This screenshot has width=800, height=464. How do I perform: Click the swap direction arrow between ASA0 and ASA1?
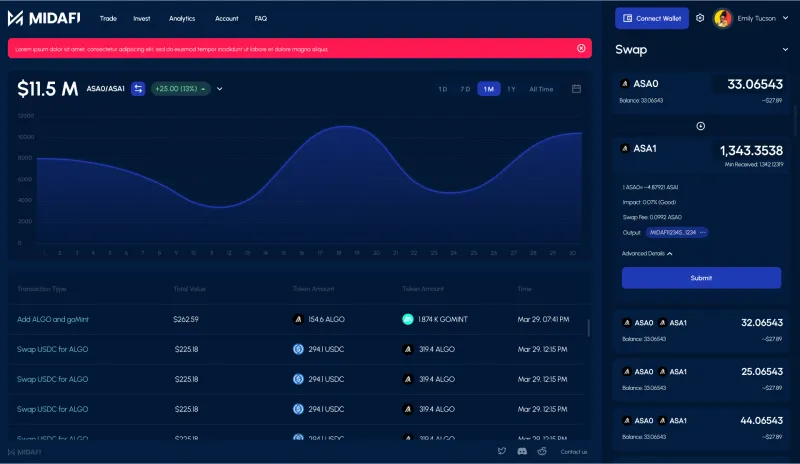[x=700, y=126]
